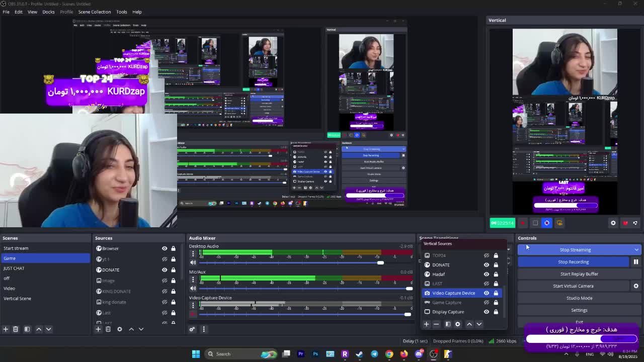Delete selected source with trash icon
Screen dimensions: 644x362
click(108, 329)
